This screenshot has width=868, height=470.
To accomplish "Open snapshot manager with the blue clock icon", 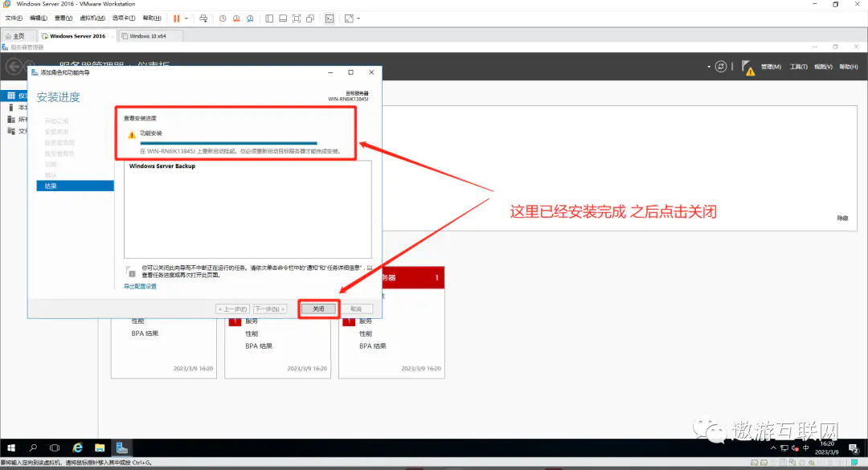I will [250, 18].
